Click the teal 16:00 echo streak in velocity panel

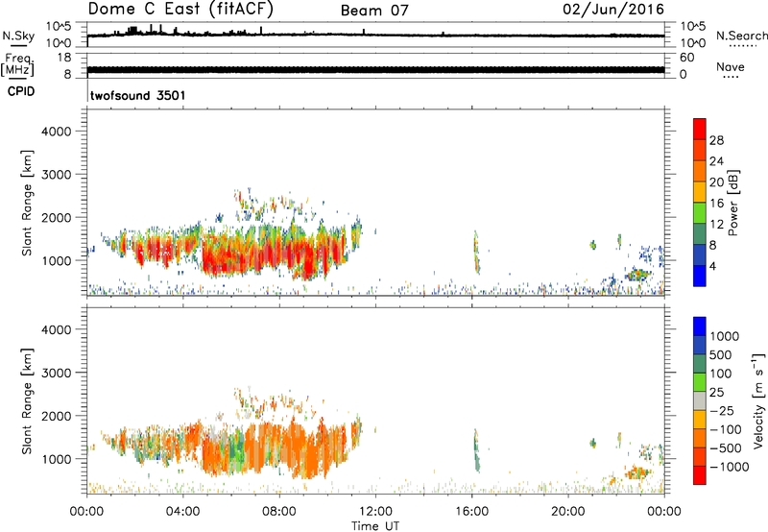[x=476, y=451]
